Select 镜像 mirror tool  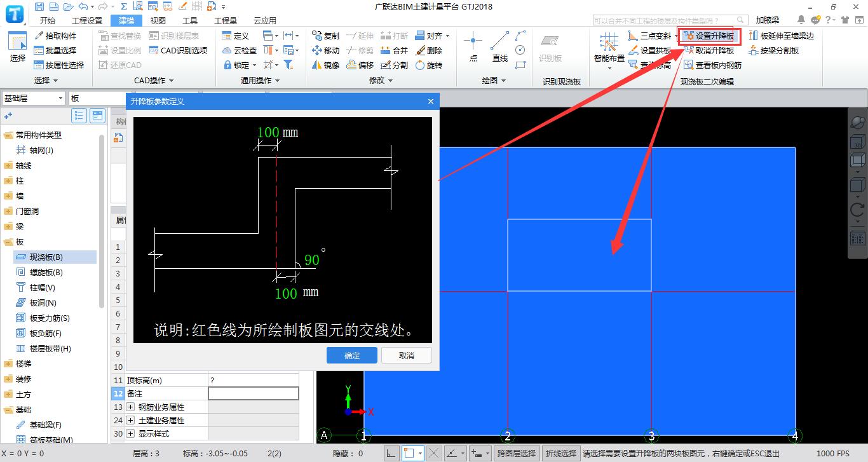(x=325, y=65)
